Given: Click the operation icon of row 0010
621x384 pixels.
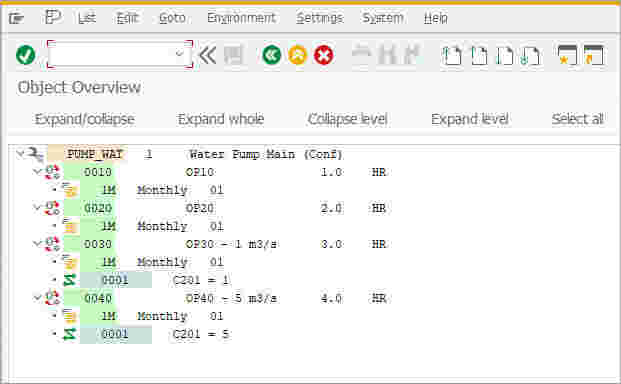Looking at the screenshot, I should pos(52,172).
